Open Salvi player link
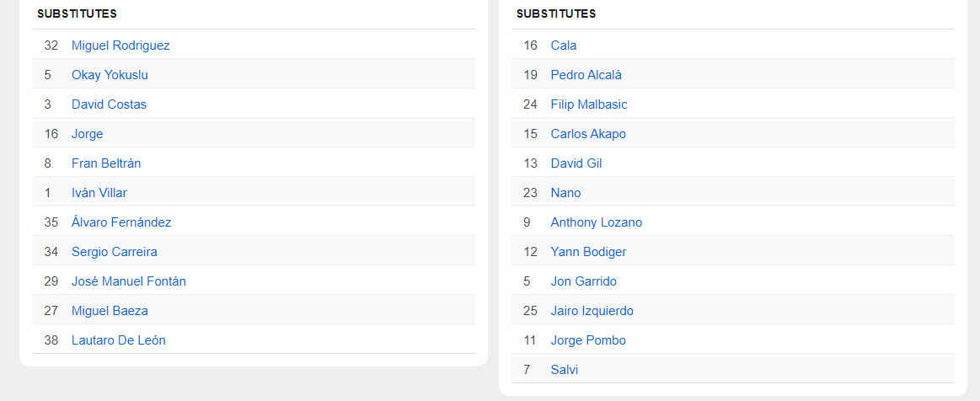Viewport: 980px width, 401px height. coord(565,370)
